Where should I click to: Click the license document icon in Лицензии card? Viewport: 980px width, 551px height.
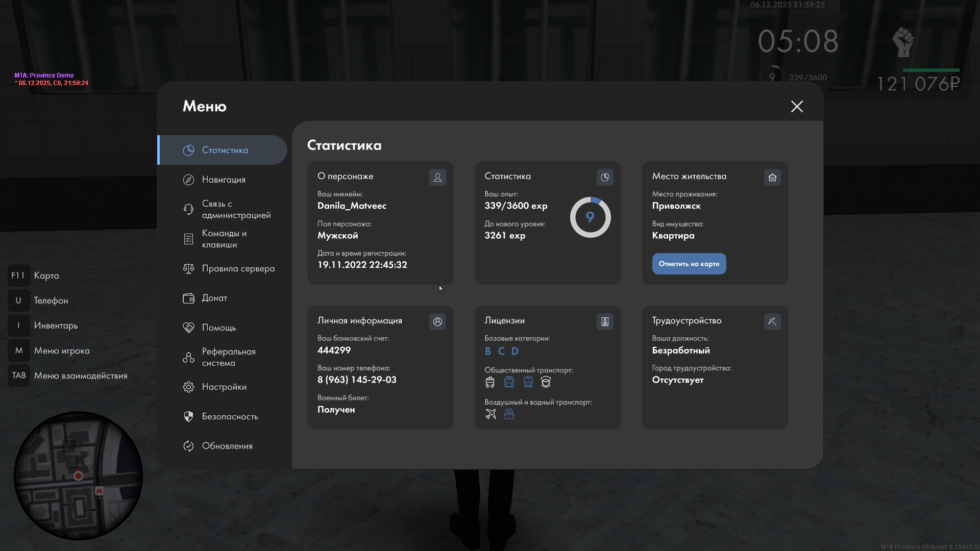coord(605,321)
